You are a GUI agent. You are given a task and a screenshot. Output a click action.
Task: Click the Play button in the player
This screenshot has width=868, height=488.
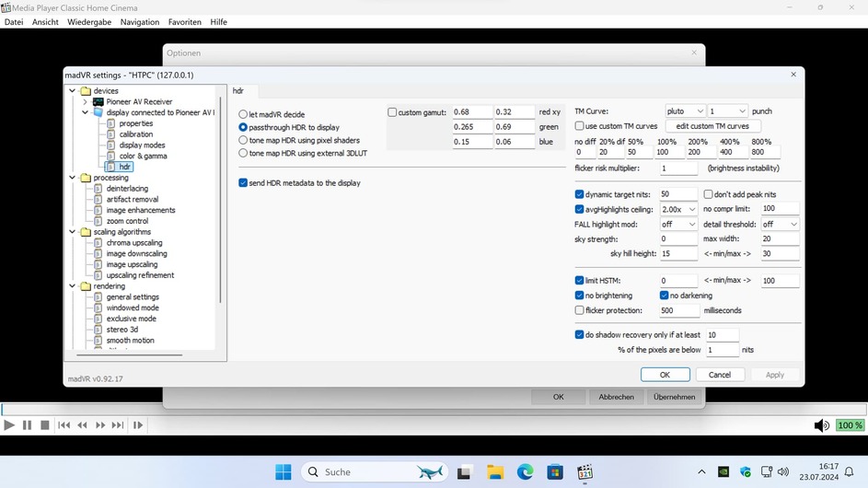click(9, 424)
